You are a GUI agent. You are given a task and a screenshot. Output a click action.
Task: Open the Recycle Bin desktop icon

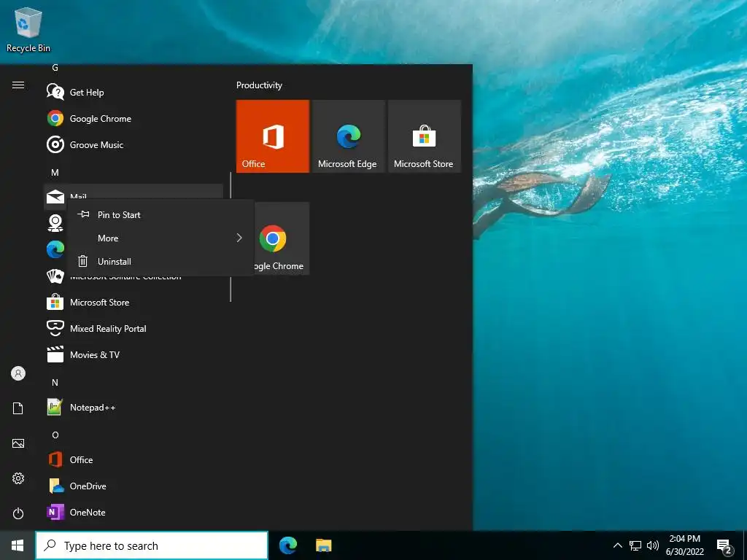tap(28, 29)
